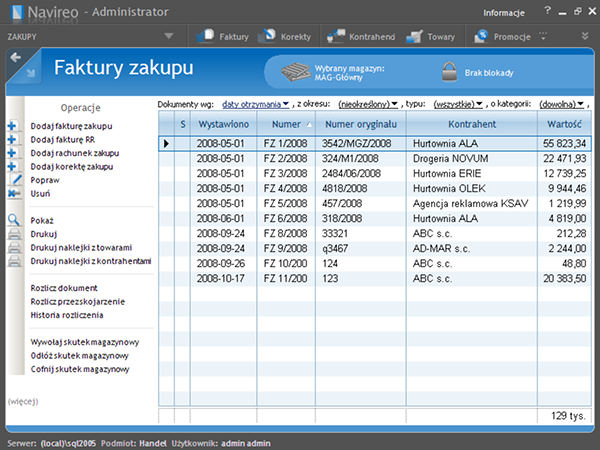Click the pencil icon next to Popraw
This screenshot has height=450, width=600.
[x=14, y=178]
